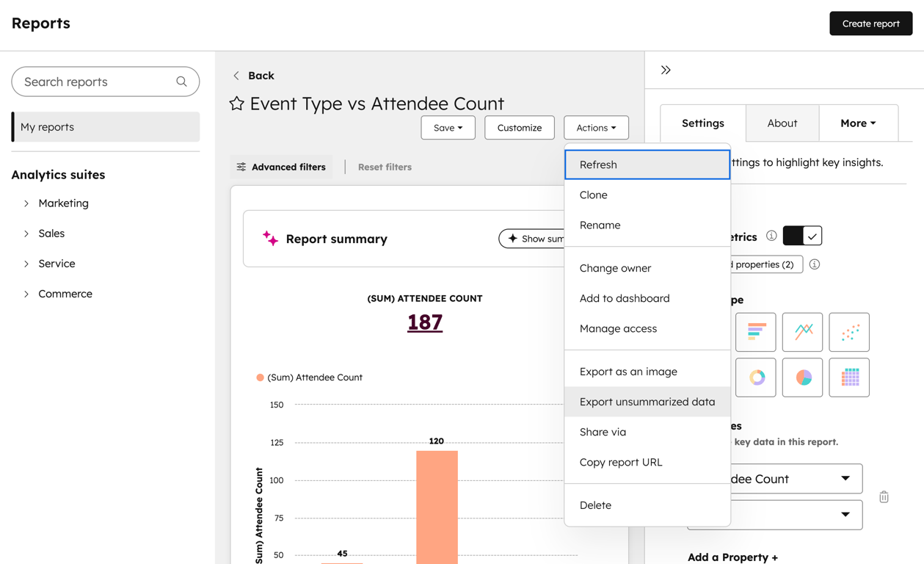This screenshot has width=924, height=564.
Task: Click info icon next to metrics toggle
Action: pyautogui.click(x=771, y=236)
